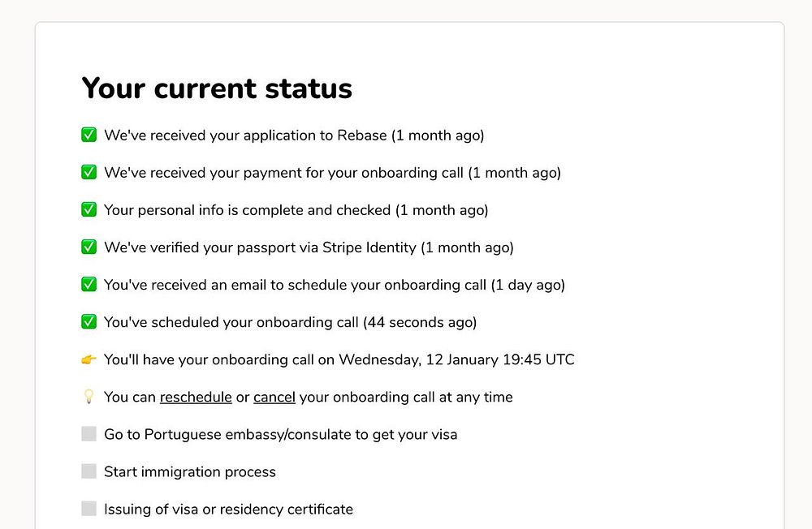Viewport: 812px width, 529px height.
Task: Click the Issuing of visa or residency text
Action: pos(228,510)
